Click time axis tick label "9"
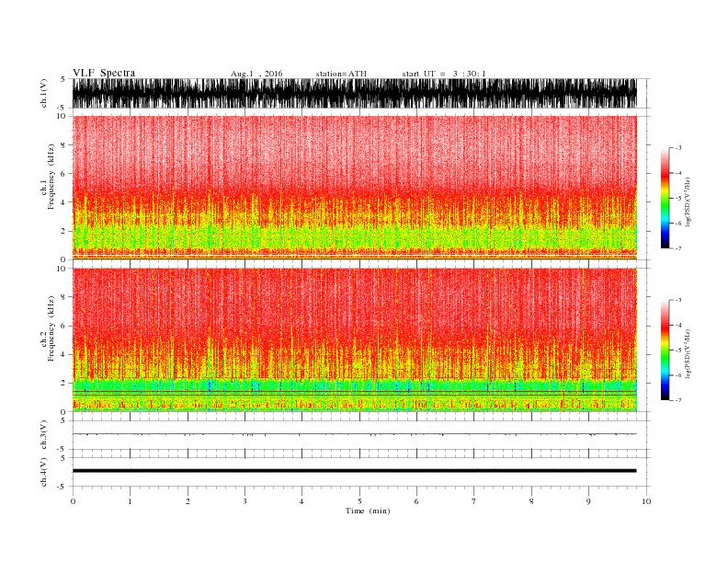 coord(588,501)
